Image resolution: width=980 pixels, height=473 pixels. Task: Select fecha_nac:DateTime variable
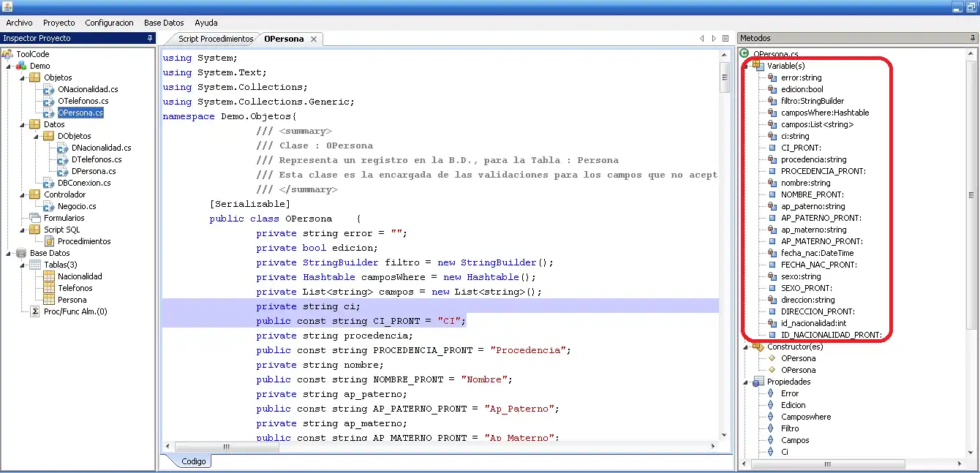[x=817, y=253]
